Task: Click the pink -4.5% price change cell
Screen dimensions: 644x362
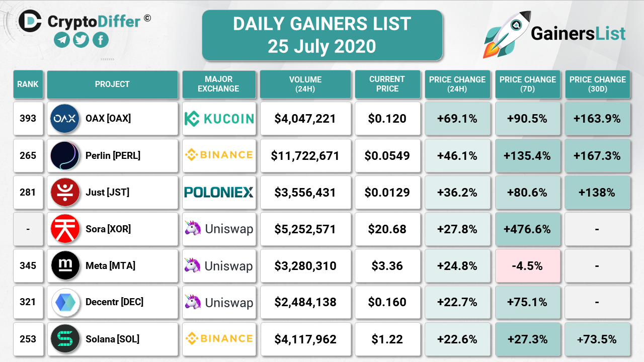Action: coord(527,265)
